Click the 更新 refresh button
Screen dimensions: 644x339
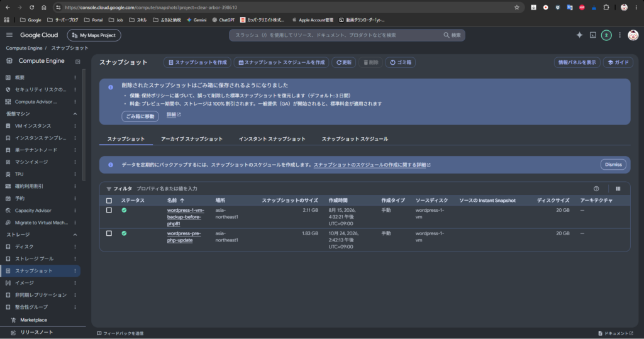coord(344,62)
